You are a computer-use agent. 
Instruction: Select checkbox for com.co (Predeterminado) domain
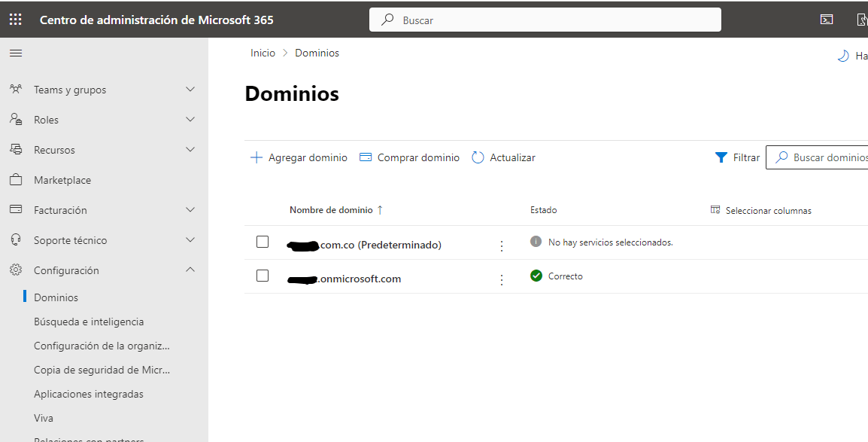pyautogui.click(x=263, y=242)
